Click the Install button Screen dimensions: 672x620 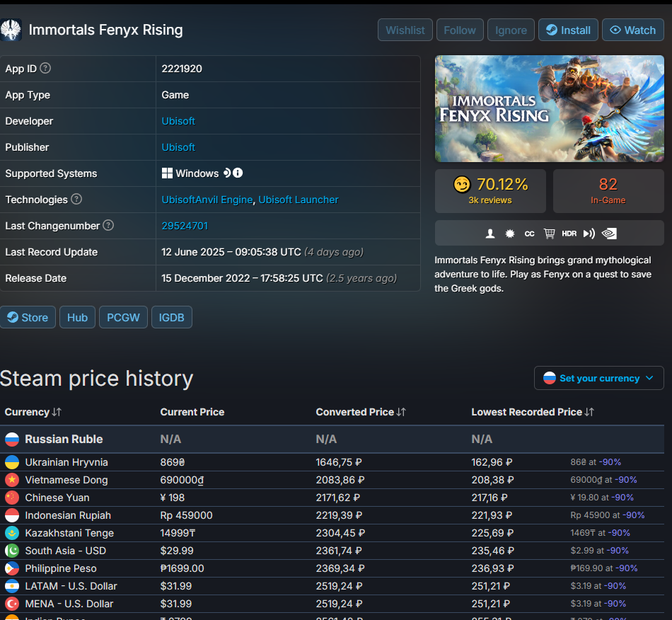(568, 30)
